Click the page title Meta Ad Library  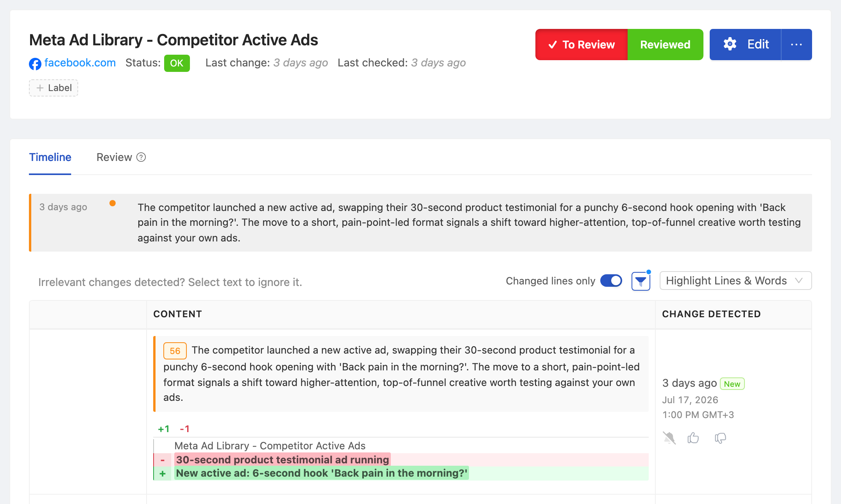point(174,40)
